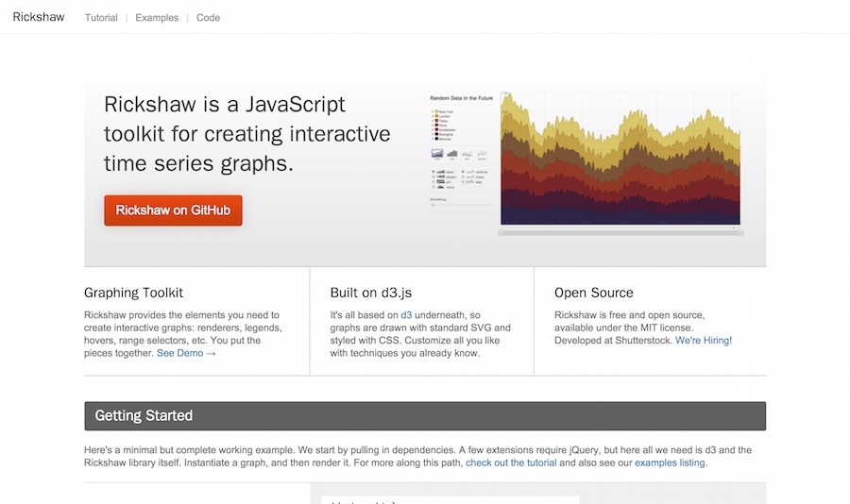Choose the linear interpolation radio button
The image size is (850, 504).
click(x=463, y=176)
